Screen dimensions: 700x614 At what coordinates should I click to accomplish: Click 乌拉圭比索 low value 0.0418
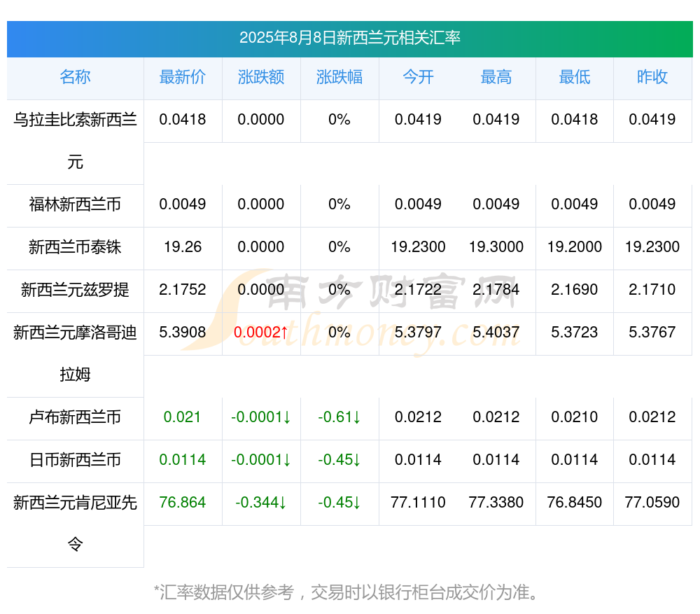[x=575, y=119]
